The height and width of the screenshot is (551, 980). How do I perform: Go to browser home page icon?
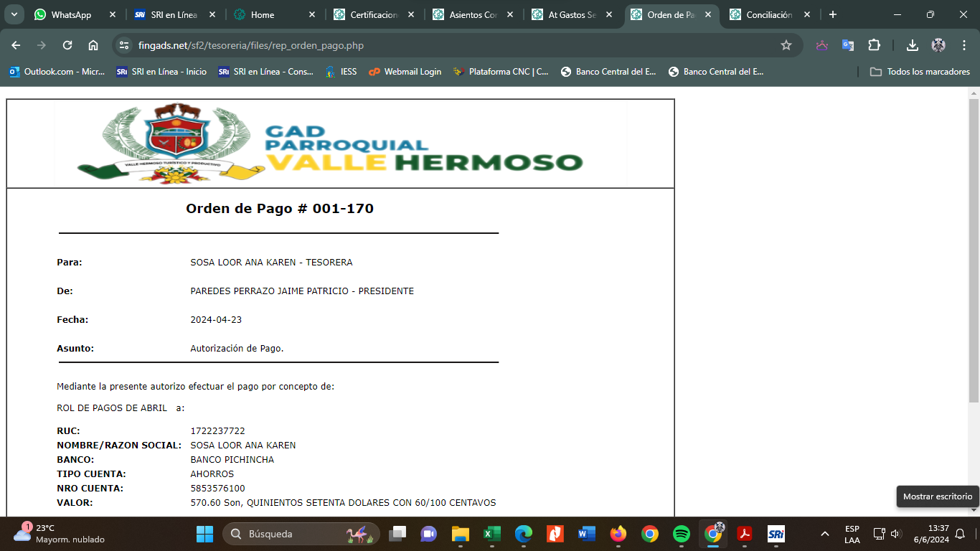tap(93, 45)
